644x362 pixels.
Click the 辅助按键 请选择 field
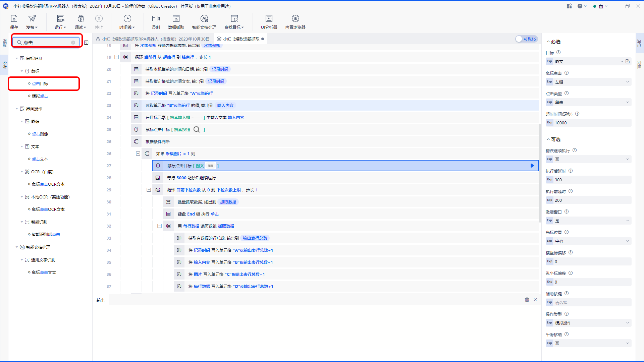(x=589, y=302)
